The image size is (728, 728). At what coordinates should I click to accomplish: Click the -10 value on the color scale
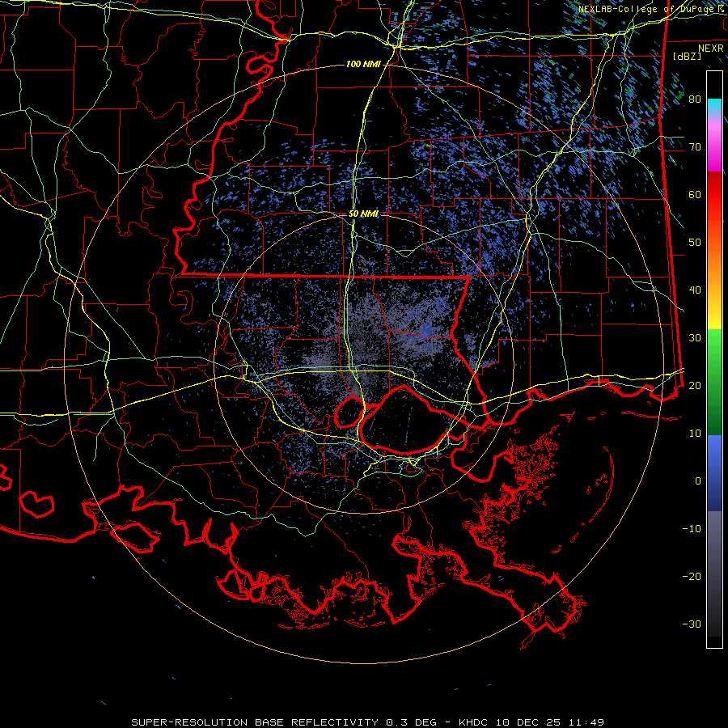(x=692, y=529)
